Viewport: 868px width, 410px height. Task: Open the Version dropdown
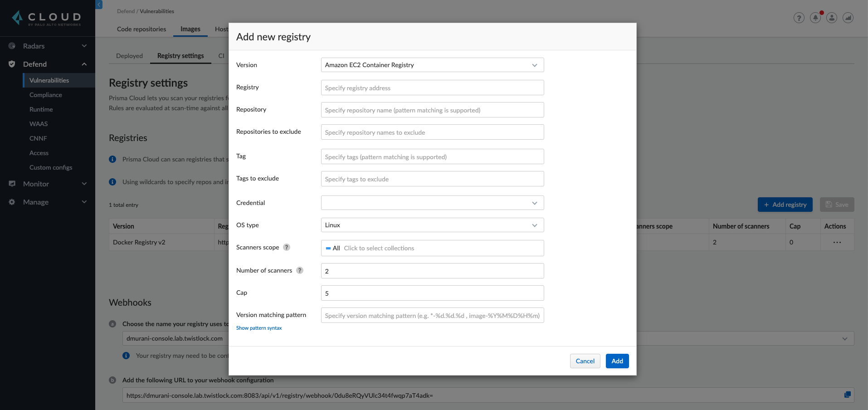click(x=432, y=65)
